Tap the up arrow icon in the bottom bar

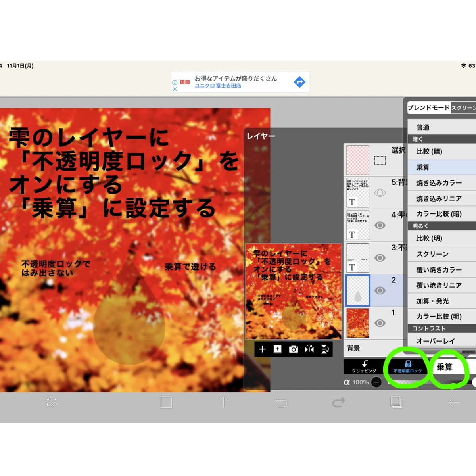point(224,402)
